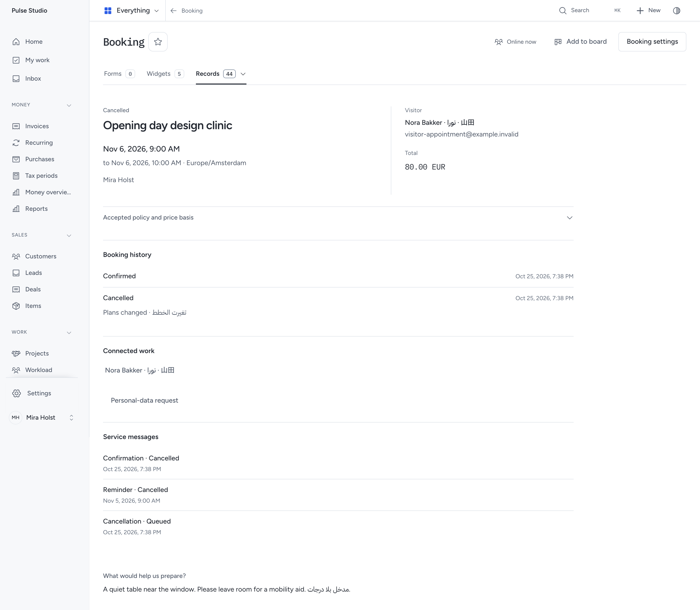The image size is (700, 610).
Task: Star the Booking page as favorite
Action: tap(158, 42)
